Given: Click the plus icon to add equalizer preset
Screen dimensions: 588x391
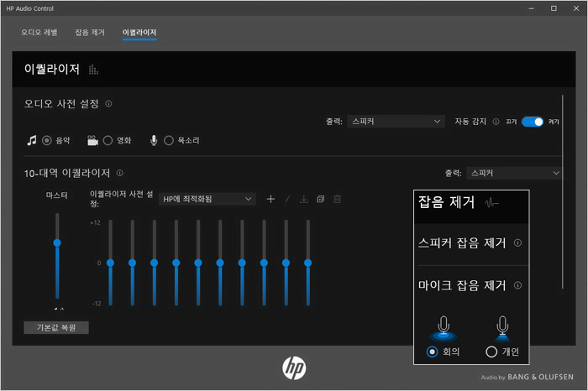Looking at the screenshot, I should coord(270,199).
